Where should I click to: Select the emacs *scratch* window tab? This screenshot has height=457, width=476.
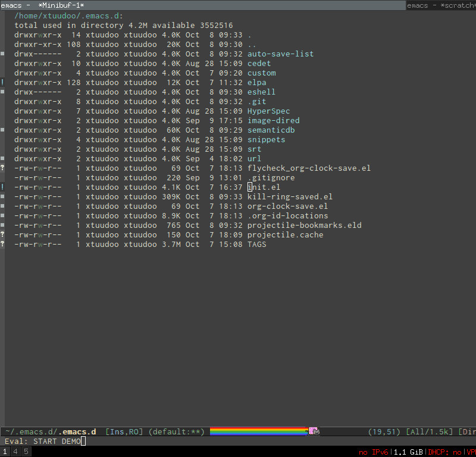click(x=440, y=5)
